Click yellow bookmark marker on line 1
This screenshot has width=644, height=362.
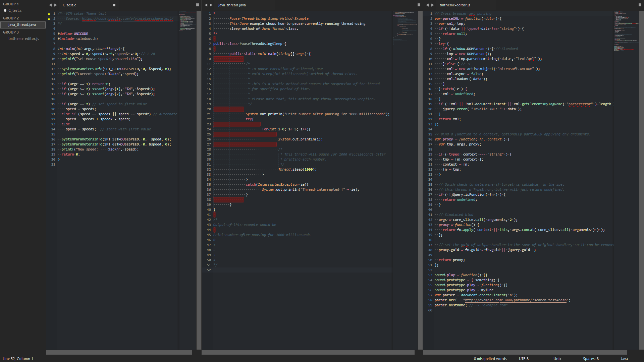(x=49, y=14)
